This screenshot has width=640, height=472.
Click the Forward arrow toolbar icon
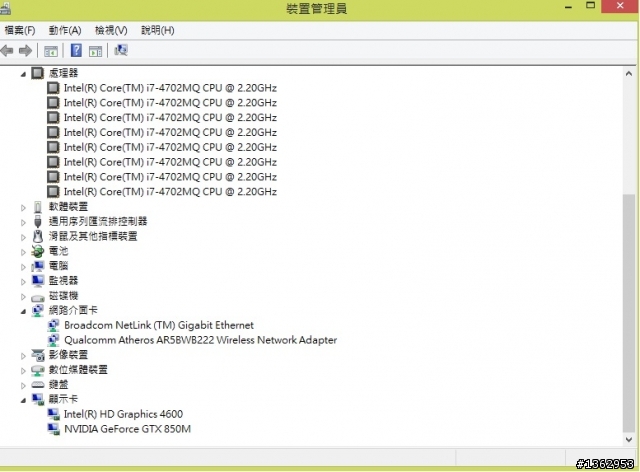(x=25, y=51)
